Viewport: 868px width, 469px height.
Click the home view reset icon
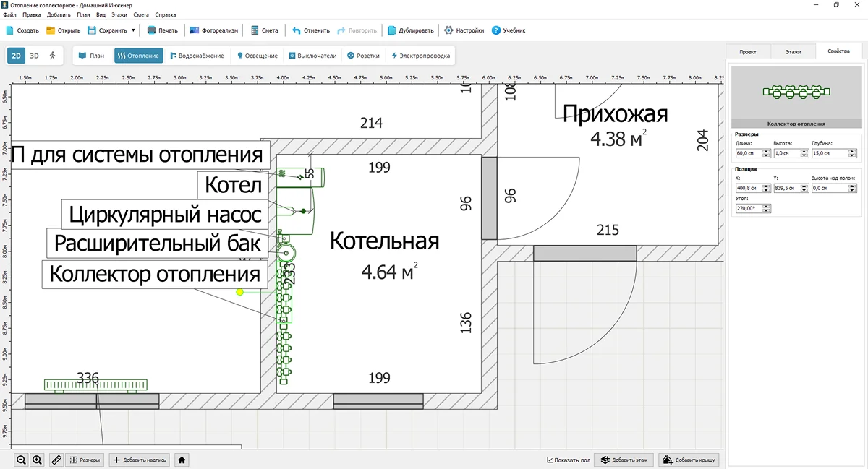(x=182, y=460)
